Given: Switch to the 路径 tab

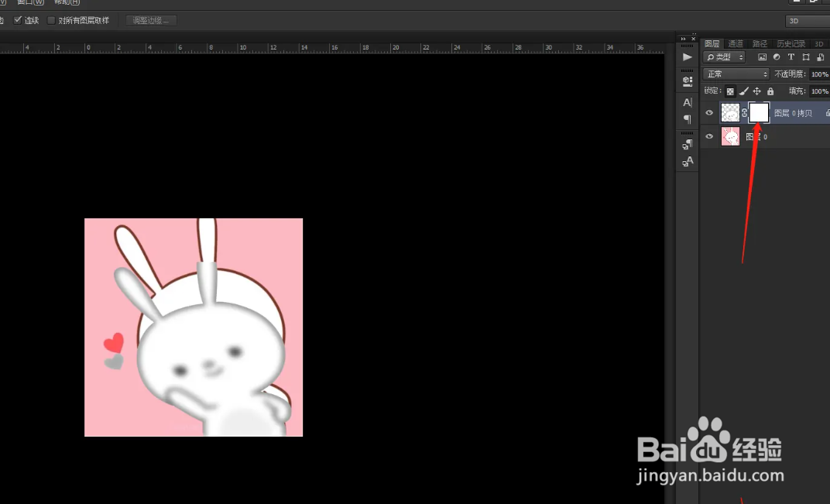Looking at the screenshot, I should click(760, 43).
